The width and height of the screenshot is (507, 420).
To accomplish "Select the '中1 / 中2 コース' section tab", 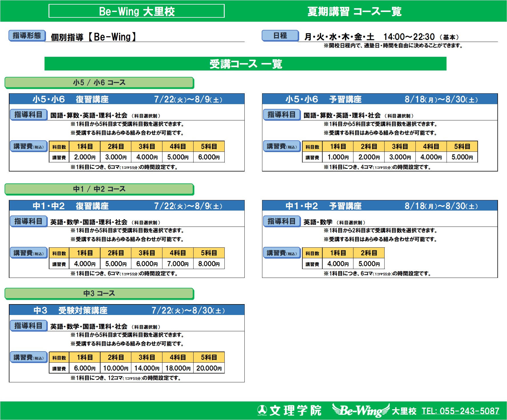I will point(99,189).
